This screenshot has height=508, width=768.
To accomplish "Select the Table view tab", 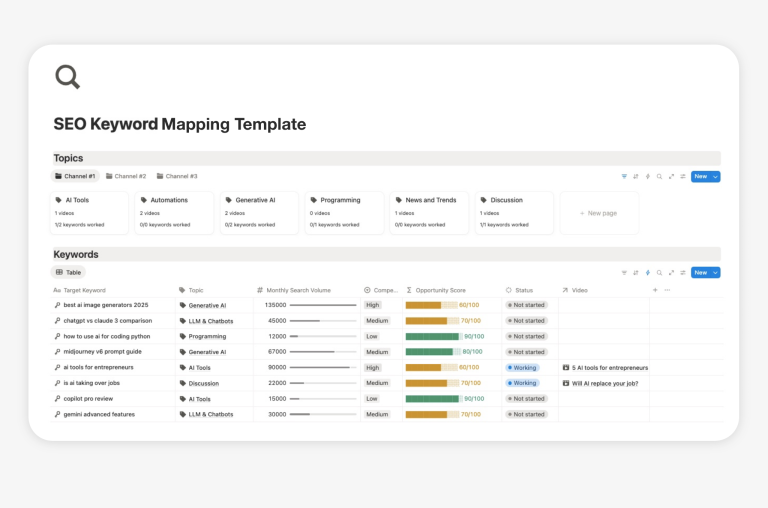I will [68, 272].
